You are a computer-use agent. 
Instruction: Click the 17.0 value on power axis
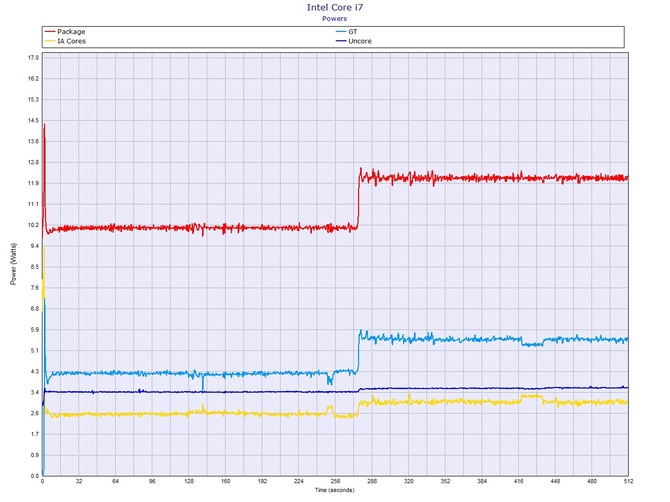pyautogui.click(x=33, y=58)
